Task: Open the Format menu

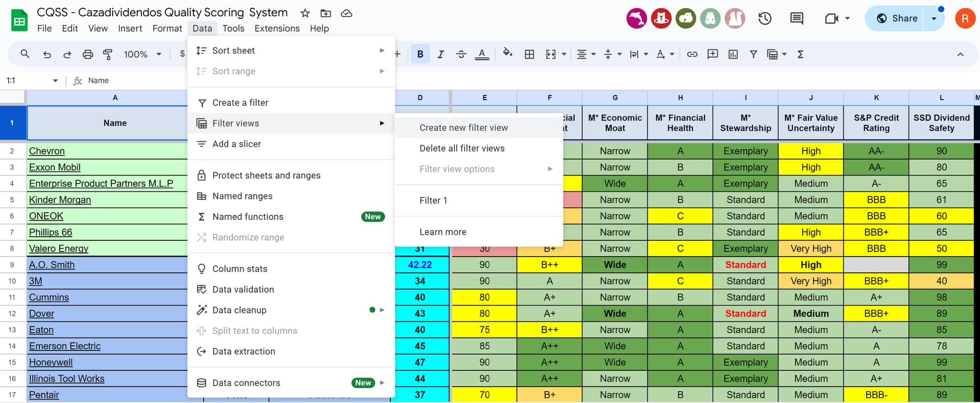Action: [x=167, y=29]
